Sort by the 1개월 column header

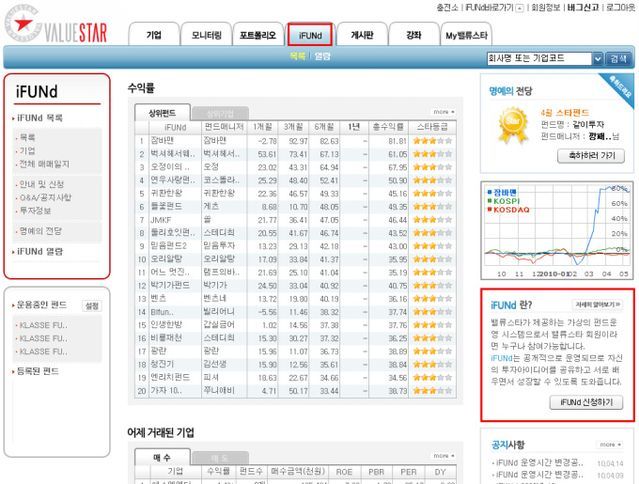click(262, 127)
